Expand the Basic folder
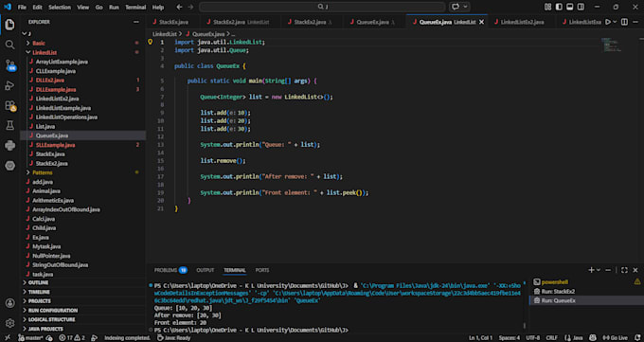The height and width of the screenshot is (342, 644). point(82,43)
